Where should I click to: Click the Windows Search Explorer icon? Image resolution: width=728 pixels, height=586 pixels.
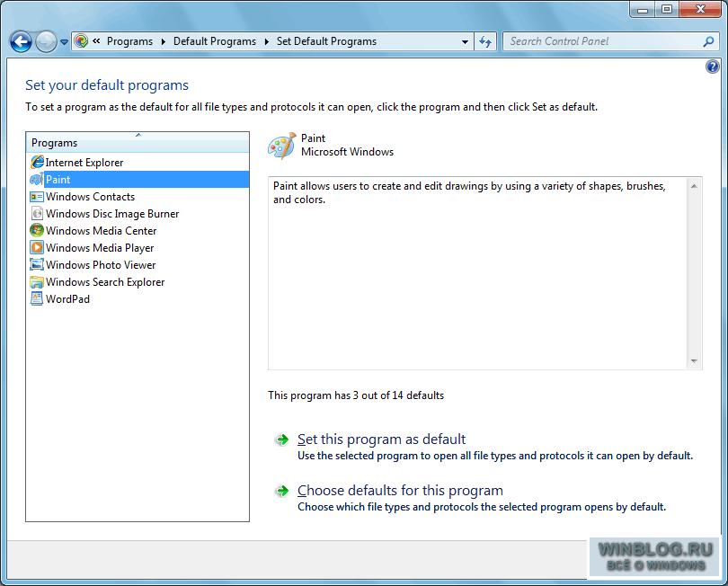pyautogui.click(x=37, y=282)
